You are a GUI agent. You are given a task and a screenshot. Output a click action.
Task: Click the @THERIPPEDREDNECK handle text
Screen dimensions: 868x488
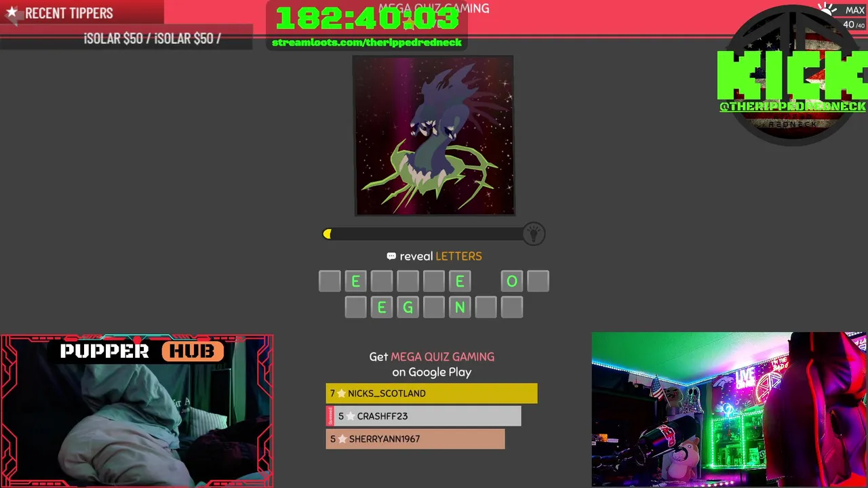(x=792, y=106)
